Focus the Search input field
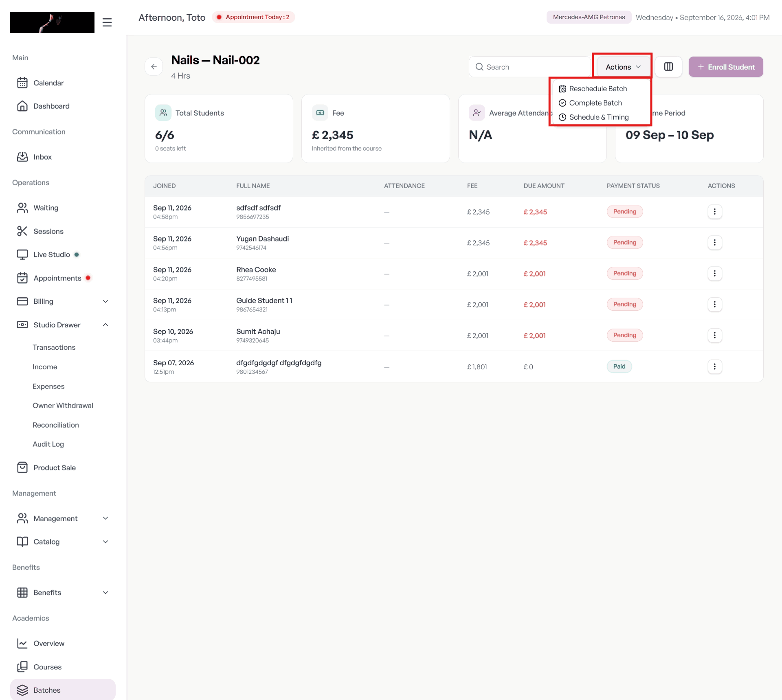Screen dimensions: 782x700 tap(529, 67)
